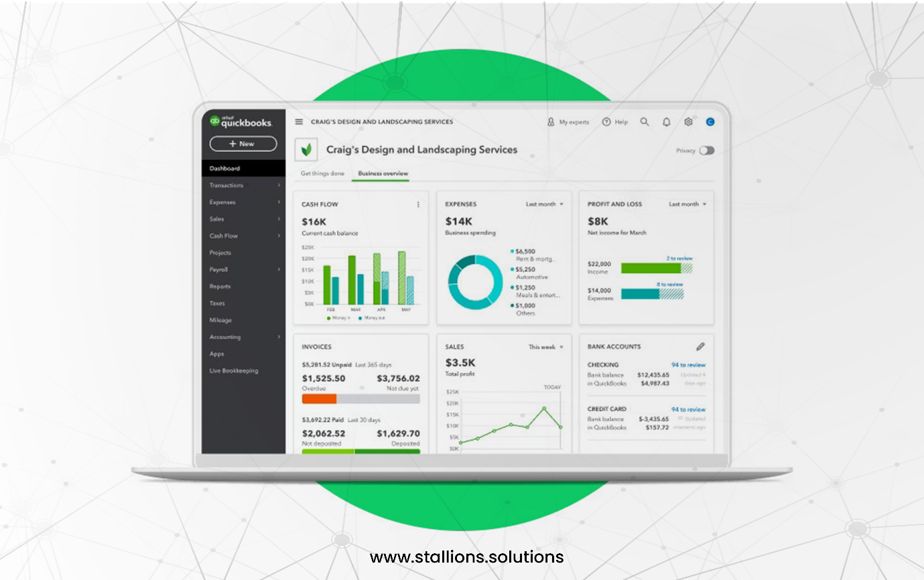The width and height of the screenshot is (924, 580).
Task: Toggle the Privacy switch
Action: pyautogui.click(x=708, y=151)
